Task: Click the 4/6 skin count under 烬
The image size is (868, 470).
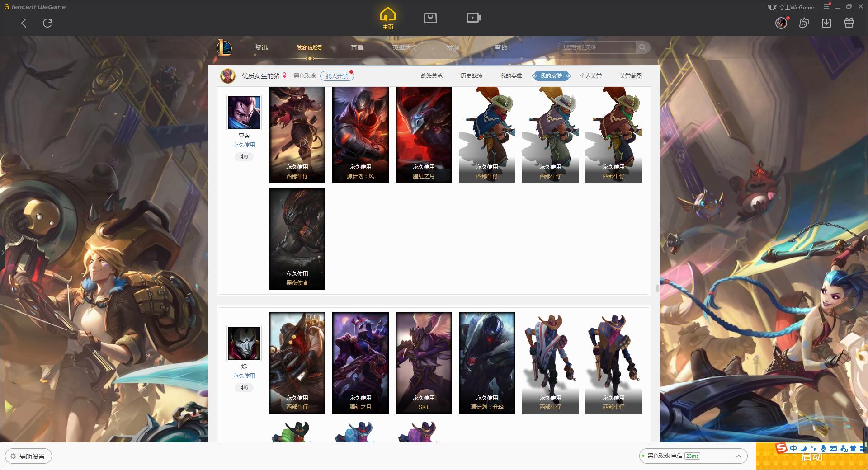Action: pyautogui.click(x=244, y=388)
